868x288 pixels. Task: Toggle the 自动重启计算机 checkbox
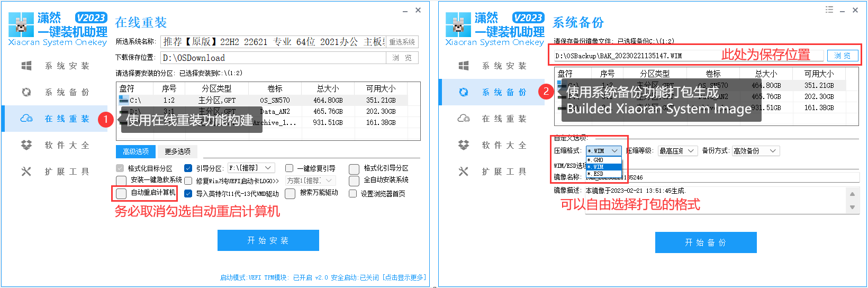[x=122, y=193]
